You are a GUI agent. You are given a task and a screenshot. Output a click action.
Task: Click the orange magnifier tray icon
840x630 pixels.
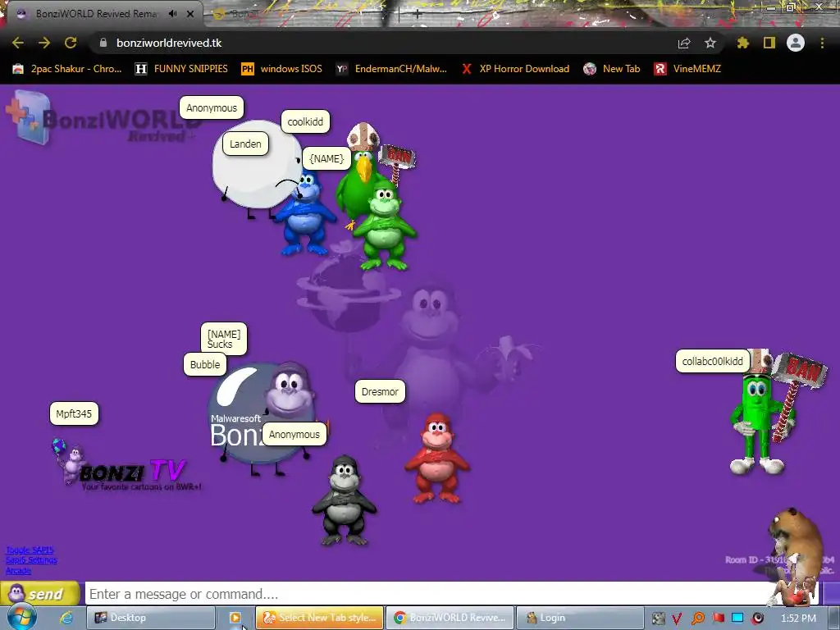tap(697, 619)
